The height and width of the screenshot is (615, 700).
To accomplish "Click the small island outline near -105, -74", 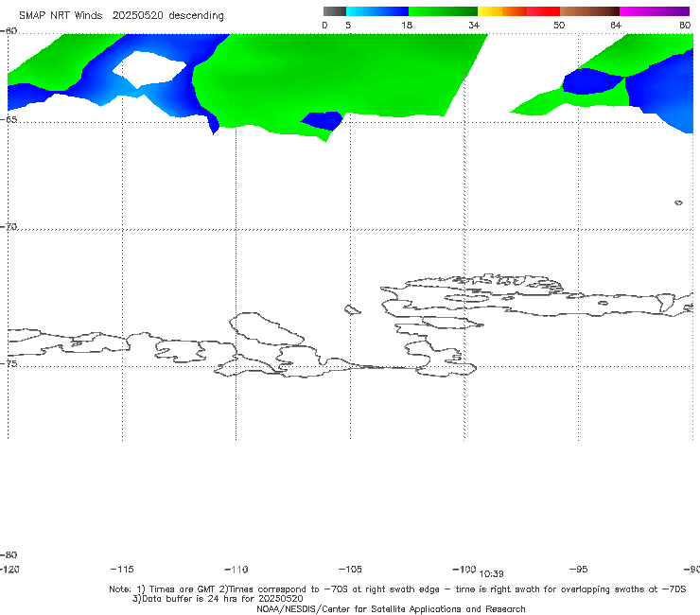I will (352, 309).
